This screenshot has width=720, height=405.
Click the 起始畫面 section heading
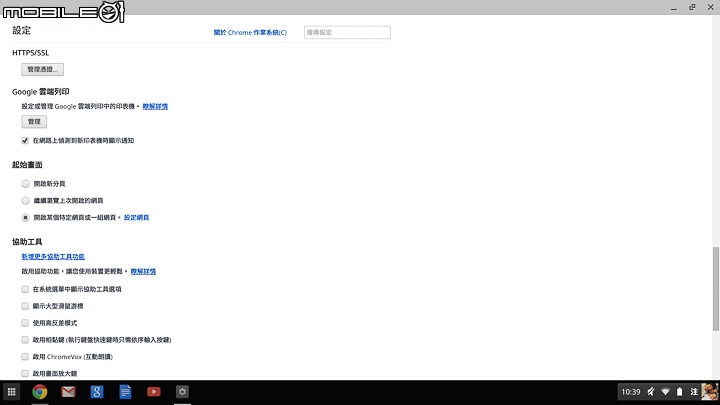[27, 164]
